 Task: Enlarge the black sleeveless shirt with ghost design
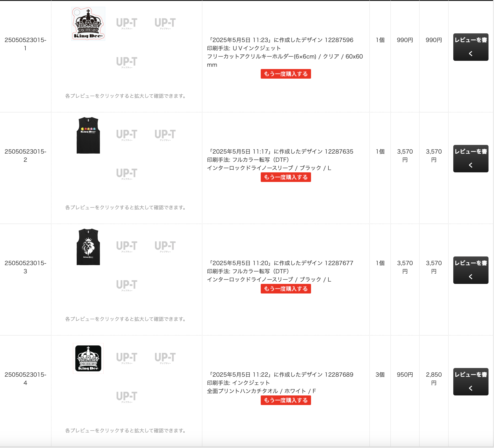tap(88, 135)
